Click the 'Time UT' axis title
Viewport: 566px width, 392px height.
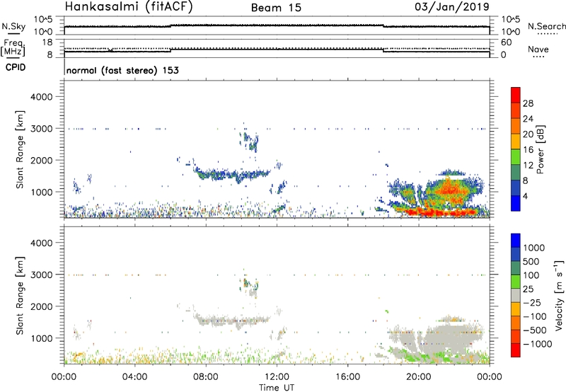tap(277, 388)
